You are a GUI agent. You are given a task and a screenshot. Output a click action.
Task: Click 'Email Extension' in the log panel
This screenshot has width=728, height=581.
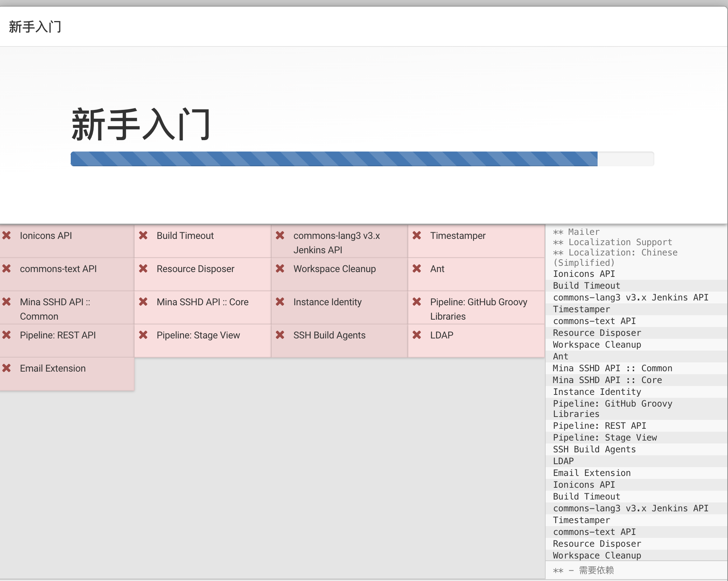pyautogui.click(x=592, y=473)
